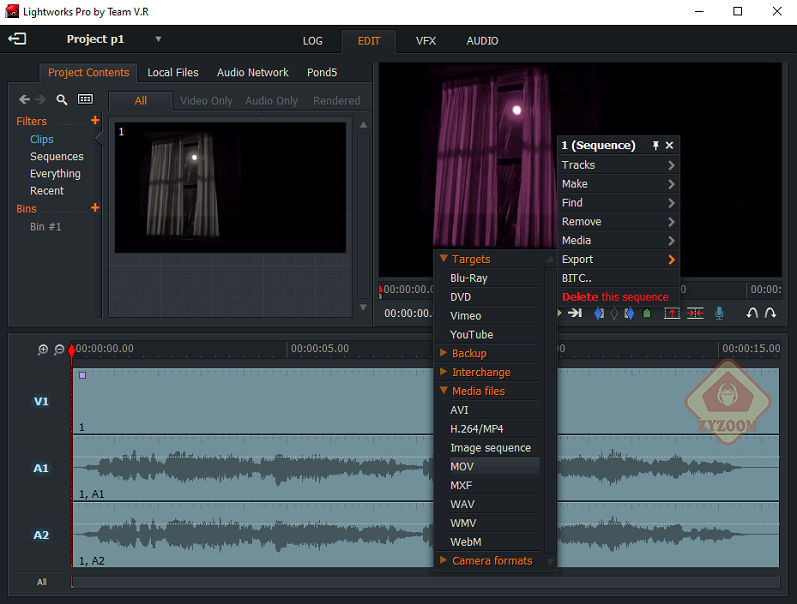
Task: Expand the Camera formats section
Action: tap(444, 560)
